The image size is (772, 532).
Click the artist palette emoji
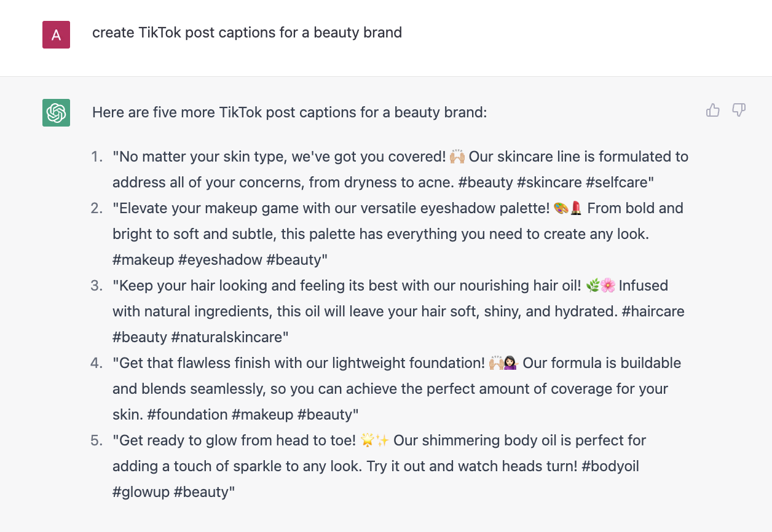561,208
